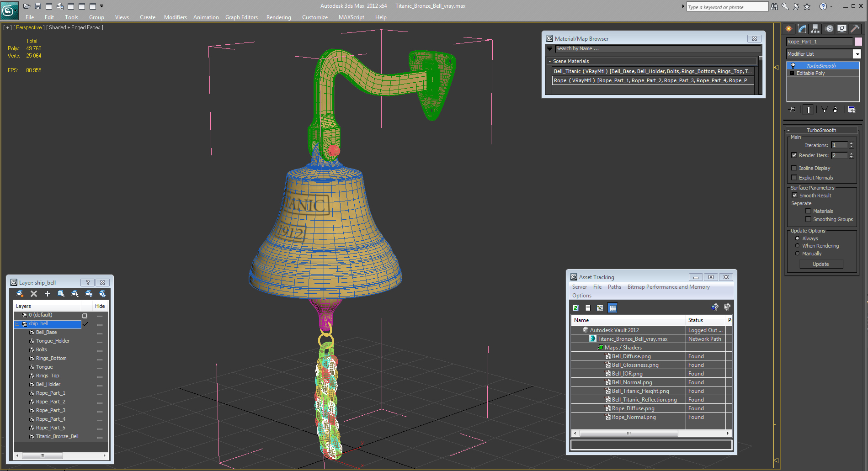
Task: Open the Motion command panel tab
Action: pos(829,29)
